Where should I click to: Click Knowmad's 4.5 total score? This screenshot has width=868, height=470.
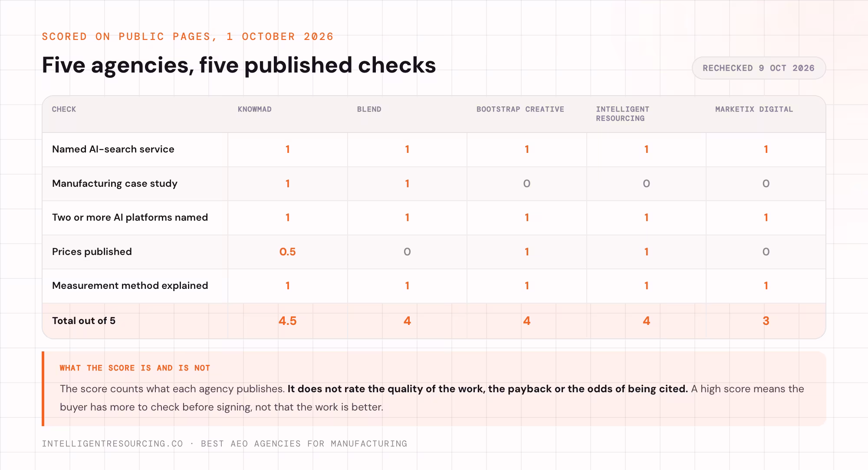[x=288, y=321]
